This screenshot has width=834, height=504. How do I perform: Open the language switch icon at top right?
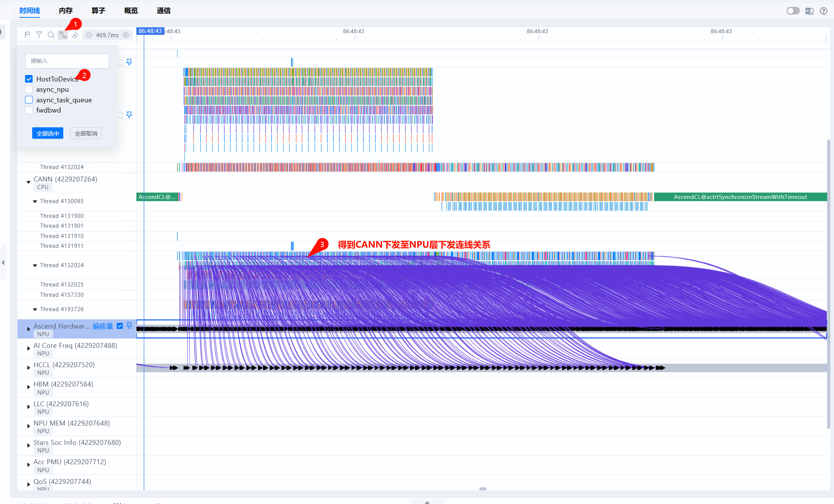point(809,11)
